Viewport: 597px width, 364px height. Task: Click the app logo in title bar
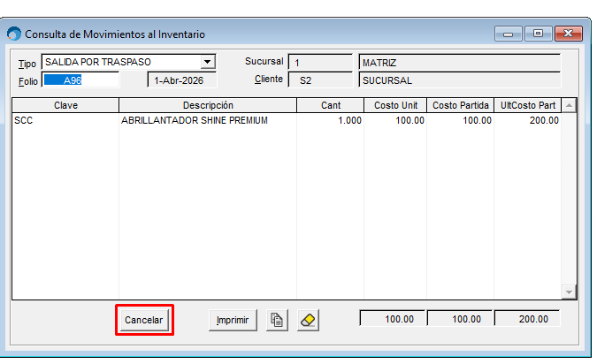pos(14,34)
